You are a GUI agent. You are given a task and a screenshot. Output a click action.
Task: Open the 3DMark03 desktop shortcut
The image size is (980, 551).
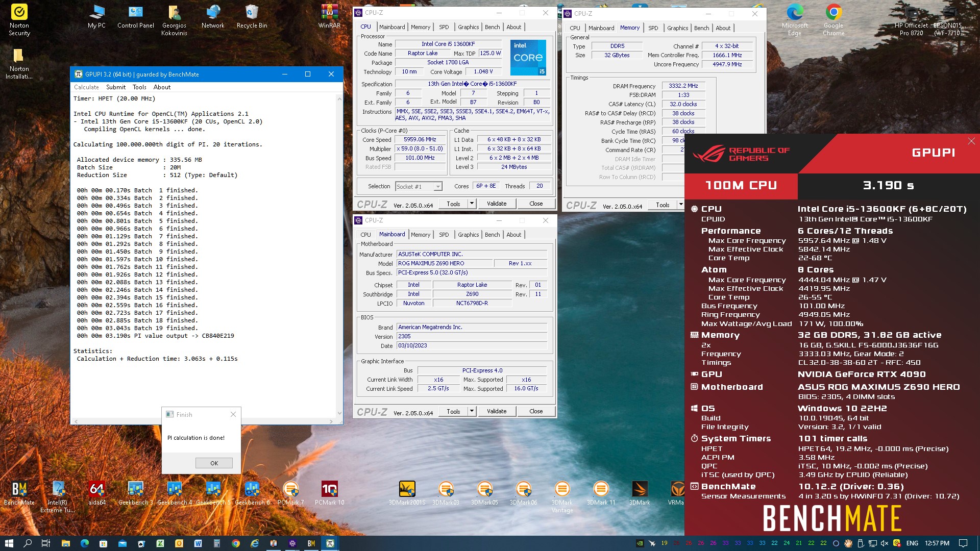(446, 493)
